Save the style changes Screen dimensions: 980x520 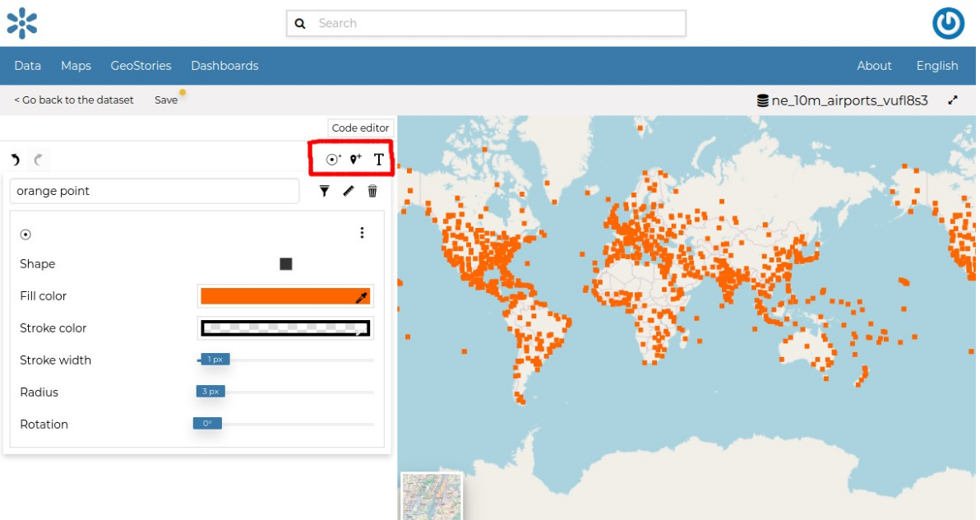click(x=166, y=100)
